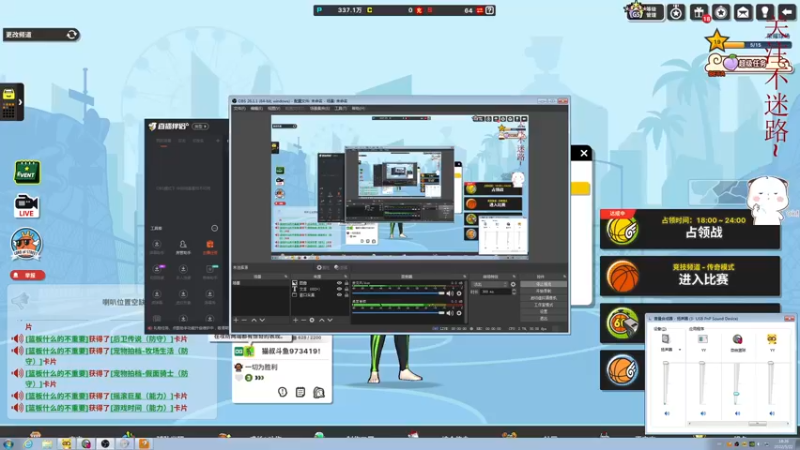The height and width of the screenshot is (450, 800).
Task: Open the whistle stopwatch mode icon
Action: 622,323
